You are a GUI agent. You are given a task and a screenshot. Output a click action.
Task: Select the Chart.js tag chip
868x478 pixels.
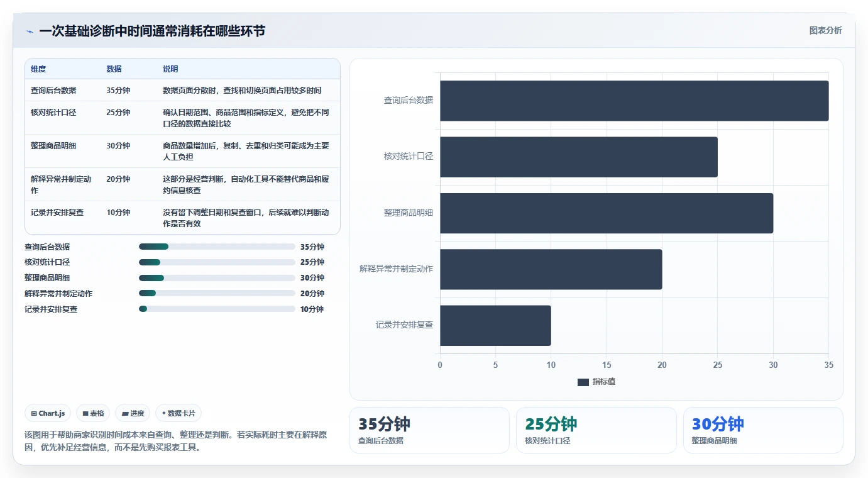(x=48, y=413)
